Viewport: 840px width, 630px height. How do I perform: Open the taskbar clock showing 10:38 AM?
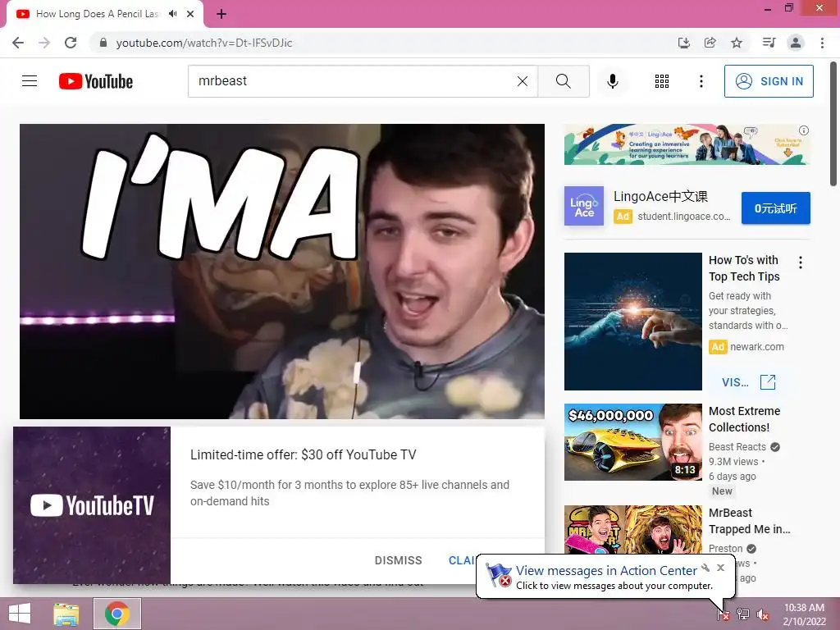point(804,614)
